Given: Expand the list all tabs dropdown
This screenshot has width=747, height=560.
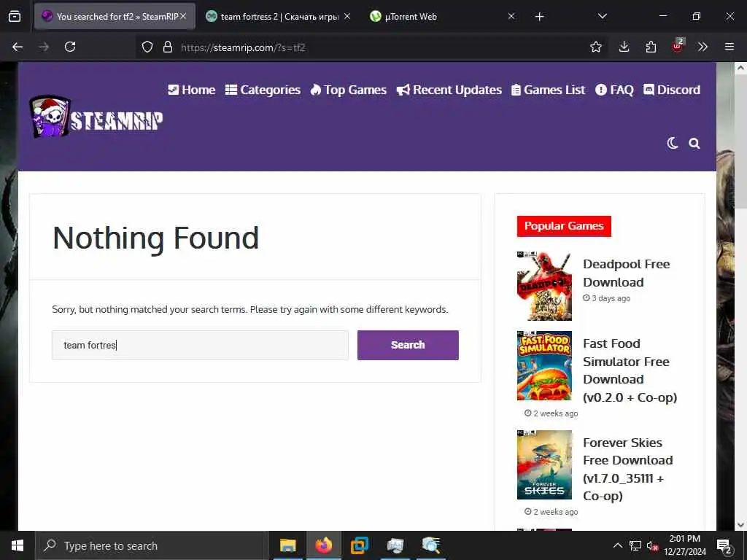Looking at the screenshot, I should (x=602, y=16).
